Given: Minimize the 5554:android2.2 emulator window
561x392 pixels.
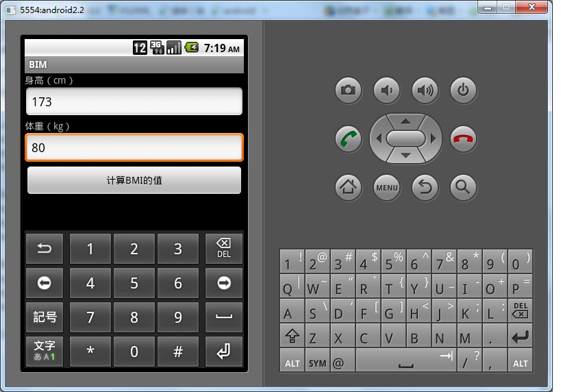Looking at the screenshot, I should pos(487,8).
